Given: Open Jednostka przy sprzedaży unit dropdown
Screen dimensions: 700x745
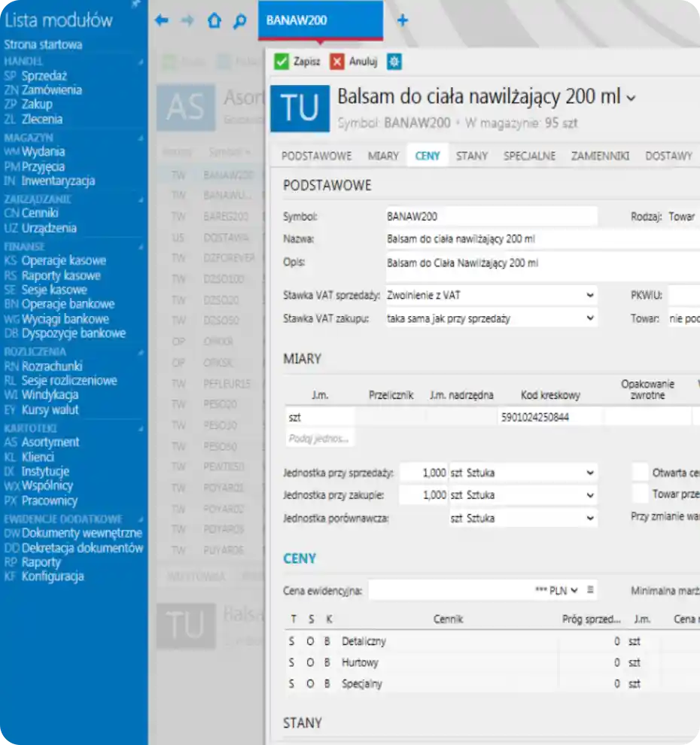Looking at the screenshot, I should (x=590, y=473).
